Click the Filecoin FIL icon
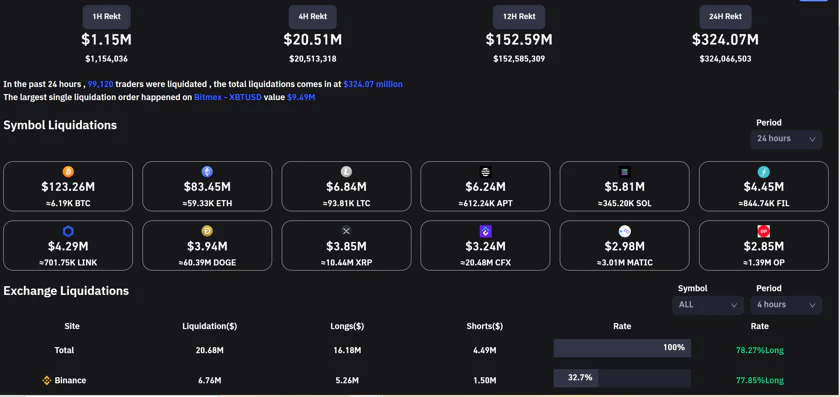 point(763,171)
